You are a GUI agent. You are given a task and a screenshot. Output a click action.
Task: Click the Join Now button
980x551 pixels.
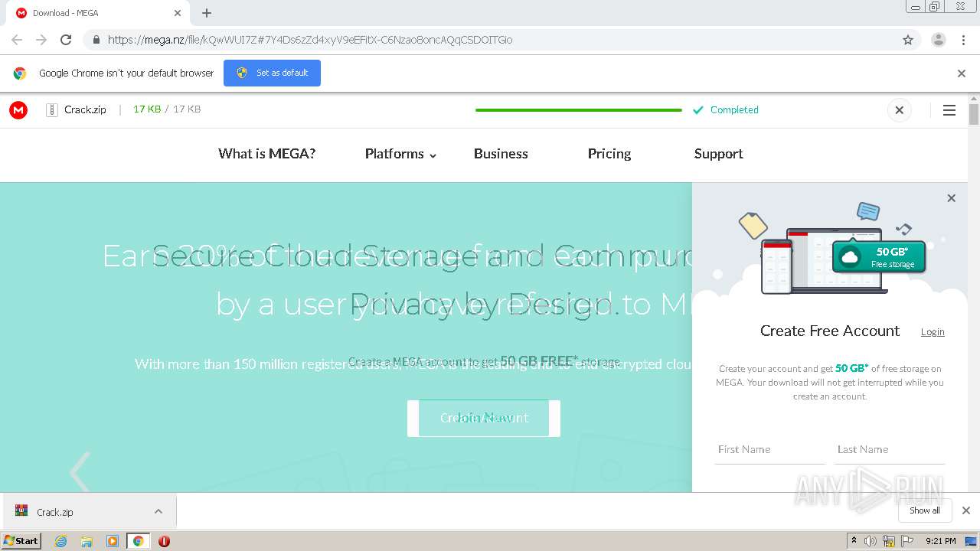pos(484,418)
